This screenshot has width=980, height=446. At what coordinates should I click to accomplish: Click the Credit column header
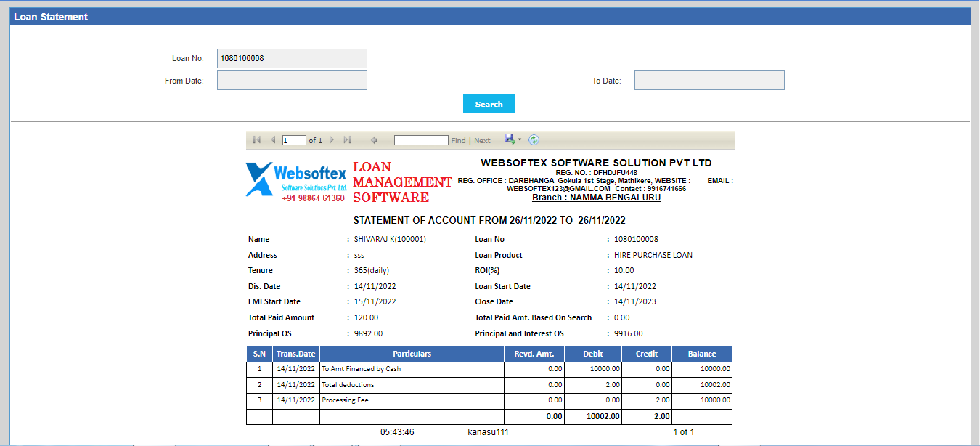point(647,354)
